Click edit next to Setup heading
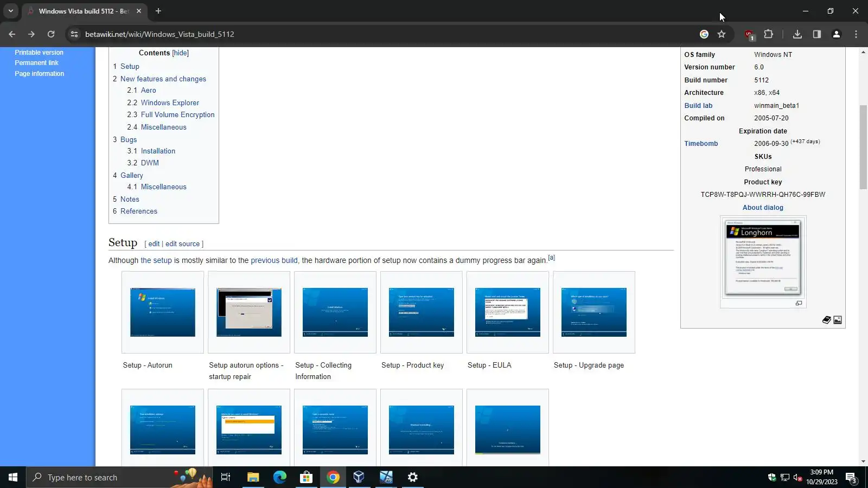Viewport: 868px width, 488px height. point(154,244)
